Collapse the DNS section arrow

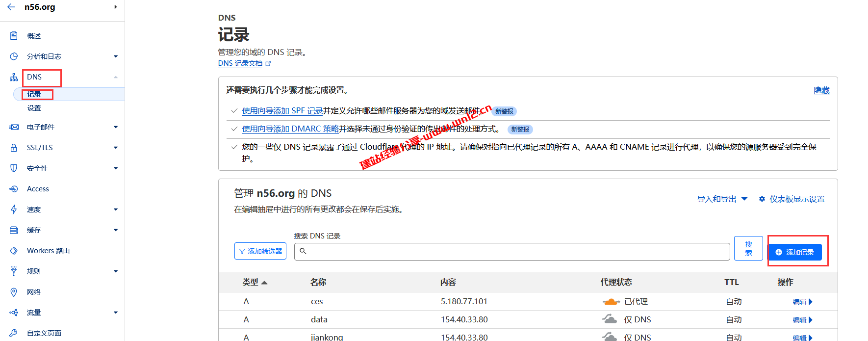point(116,77)
